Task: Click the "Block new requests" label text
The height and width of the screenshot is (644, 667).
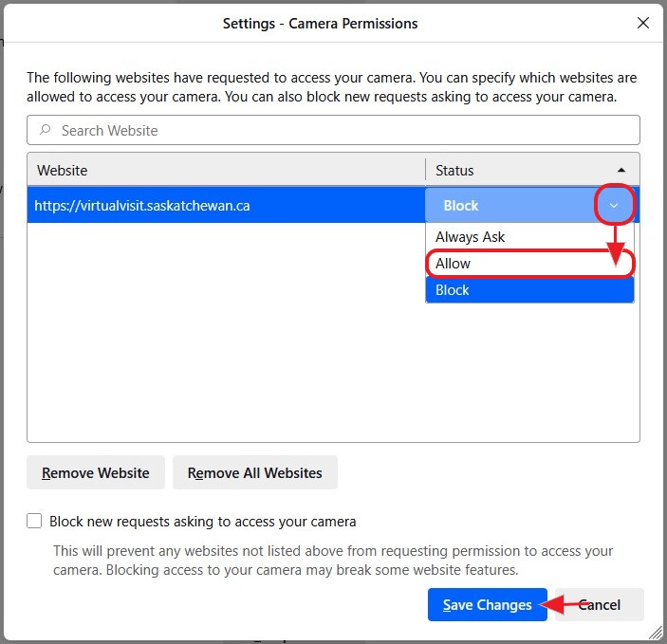Action: pos(203,521)
